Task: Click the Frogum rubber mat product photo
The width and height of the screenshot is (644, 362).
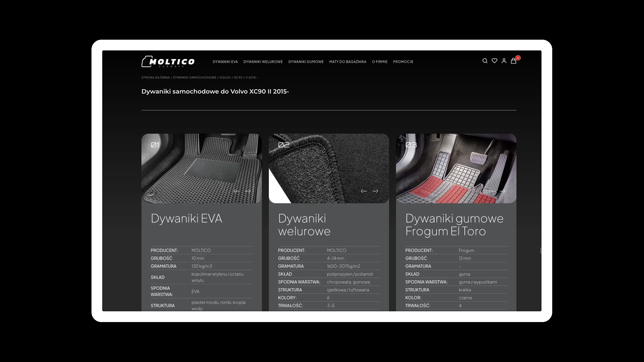Action: click(456, 168)
